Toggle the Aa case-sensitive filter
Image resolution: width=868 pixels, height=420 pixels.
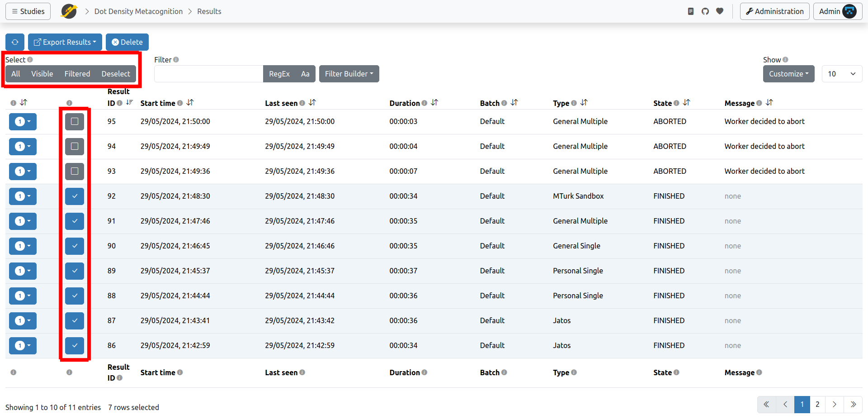pos(305,74)
